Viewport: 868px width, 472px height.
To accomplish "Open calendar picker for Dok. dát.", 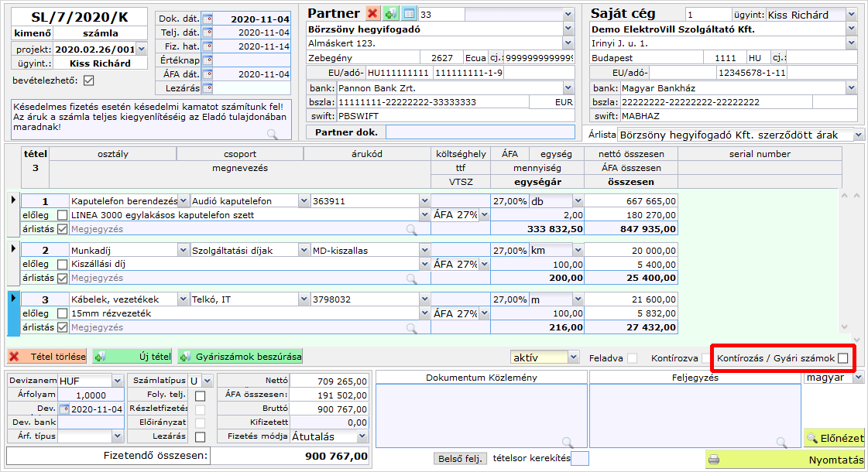I will tap(207, 19).
